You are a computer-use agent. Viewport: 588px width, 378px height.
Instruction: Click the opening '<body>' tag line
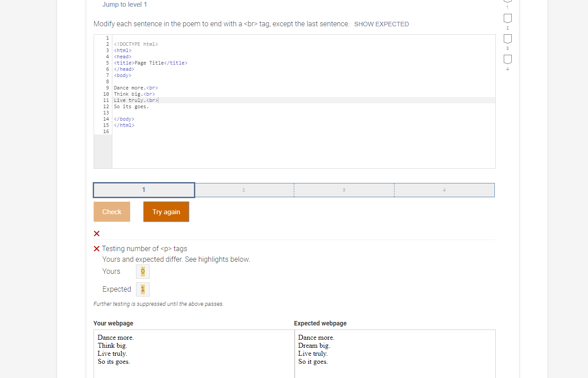pos(123,75)
